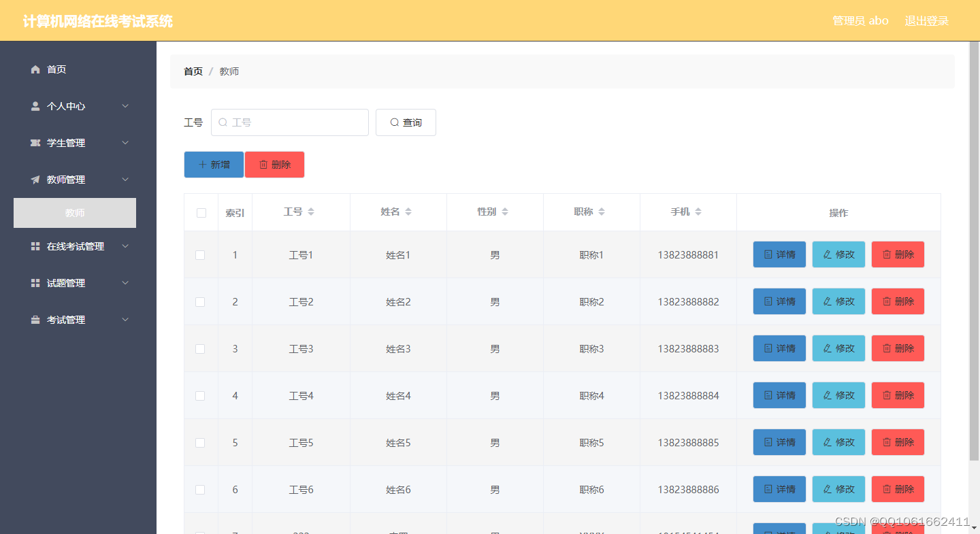Check the checkbox for row 3 teacher 工号3

[201, 348]
